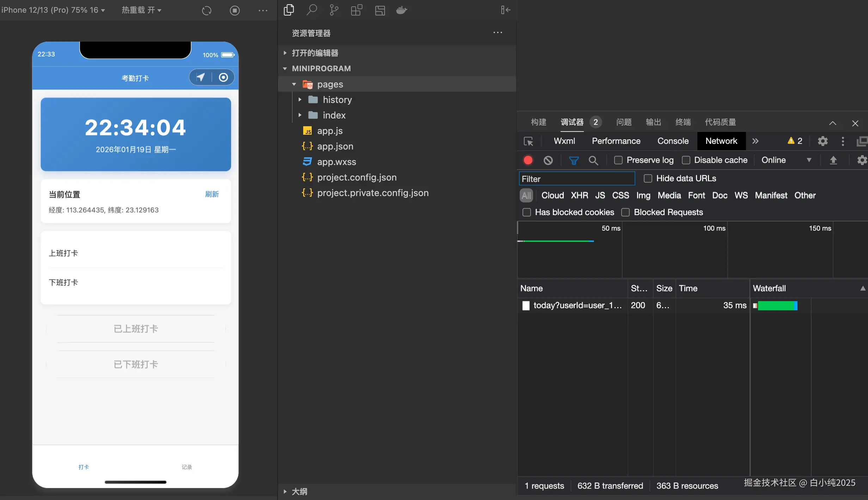Open the search icon in the editor sidebar

[x=312, y=10]
